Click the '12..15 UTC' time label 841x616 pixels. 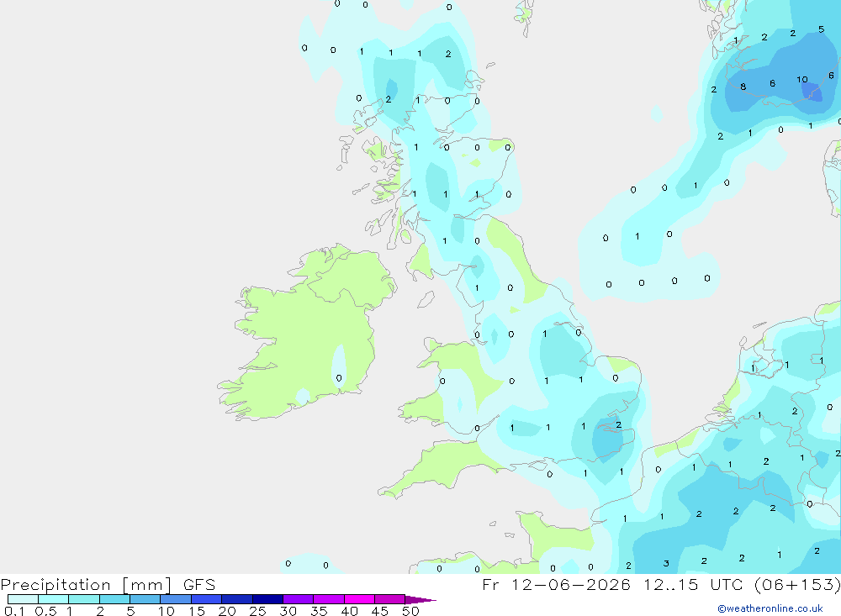(693, 584)
